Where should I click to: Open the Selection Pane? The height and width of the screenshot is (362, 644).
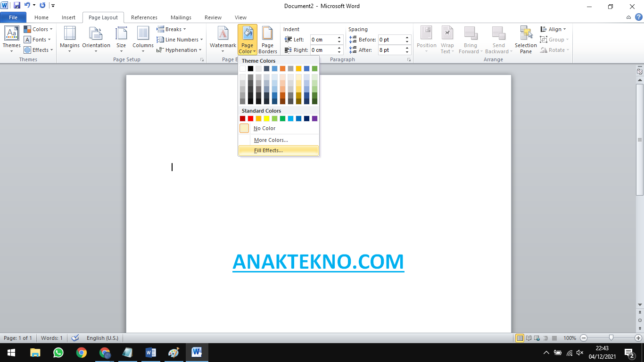[526, 40]
